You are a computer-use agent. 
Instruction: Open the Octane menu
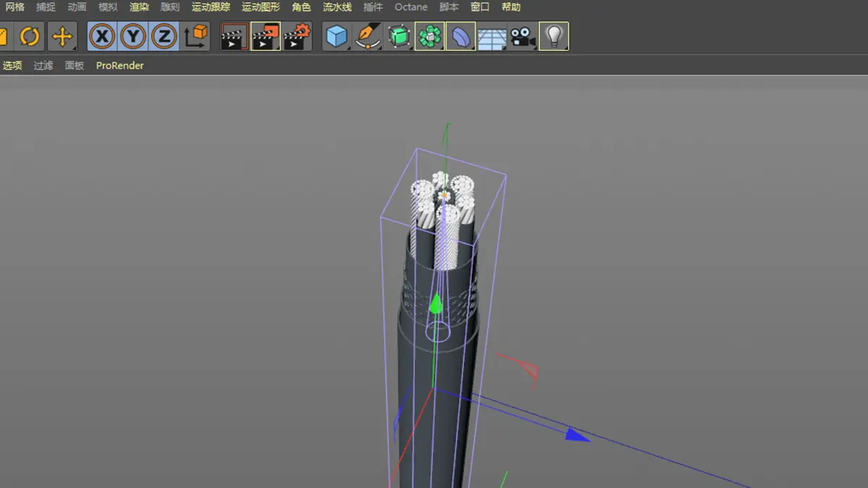click(411, 7)
